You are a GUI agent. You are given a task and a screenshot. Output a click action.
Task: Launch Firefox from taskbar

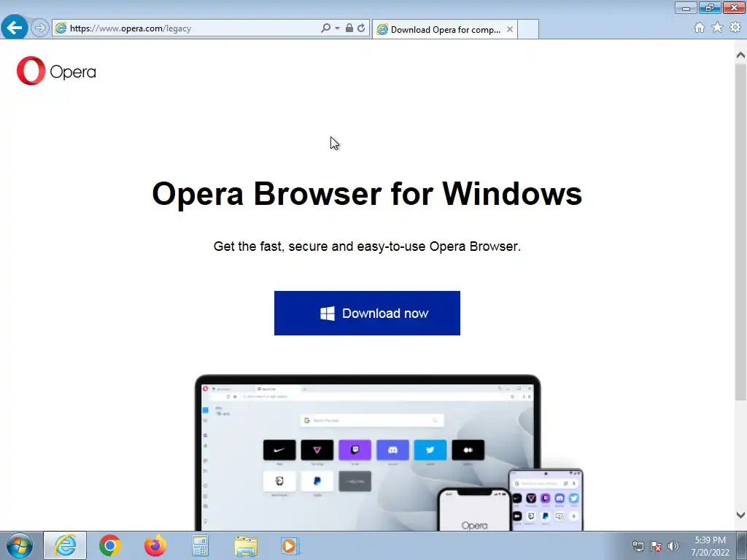155,545
